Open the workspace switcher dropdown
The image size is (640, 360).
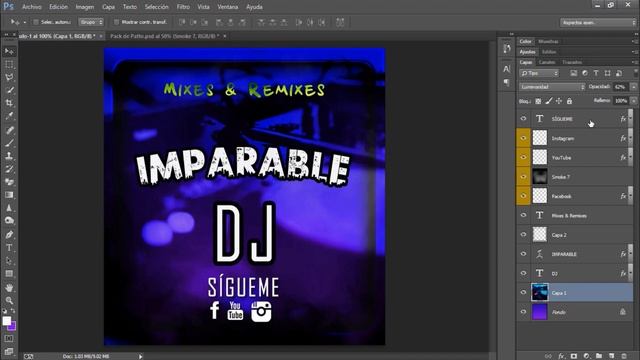[598, 22]
